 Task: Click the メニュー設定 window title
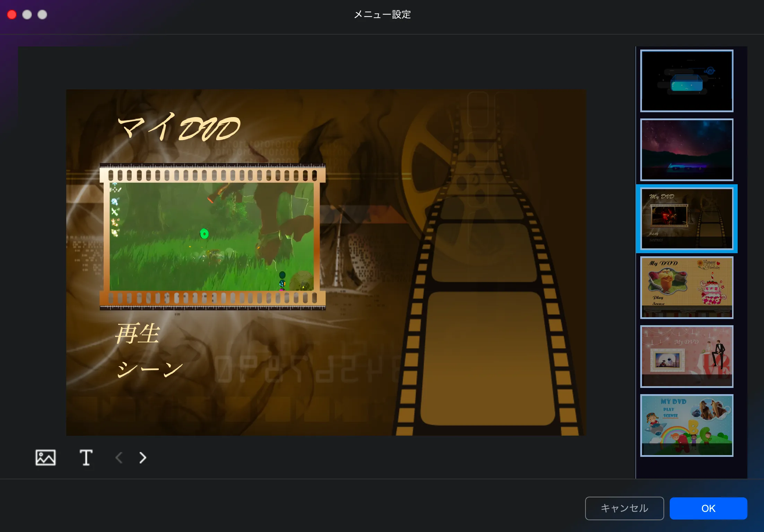pos(382,15)
